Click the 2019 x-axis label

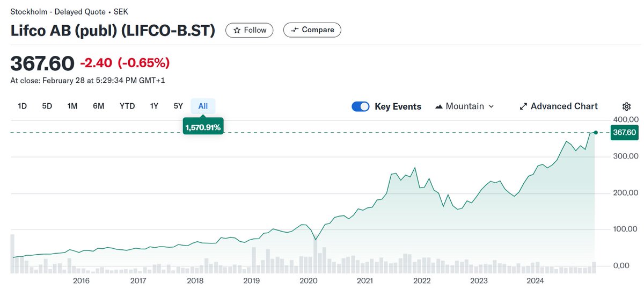tap(252, 280)
